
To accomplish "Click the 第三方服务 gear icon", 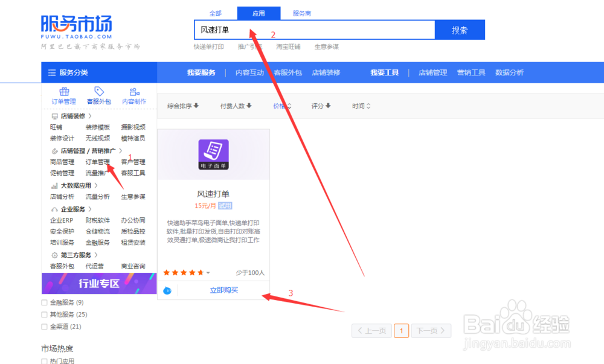I will click(x=54, y=255).
